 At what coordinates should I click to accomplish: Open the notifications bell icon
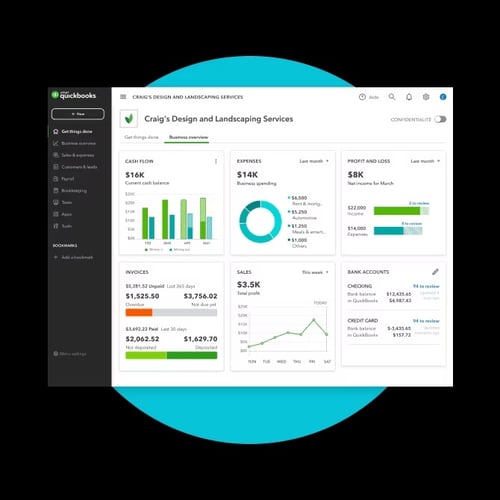pos(409,97)
